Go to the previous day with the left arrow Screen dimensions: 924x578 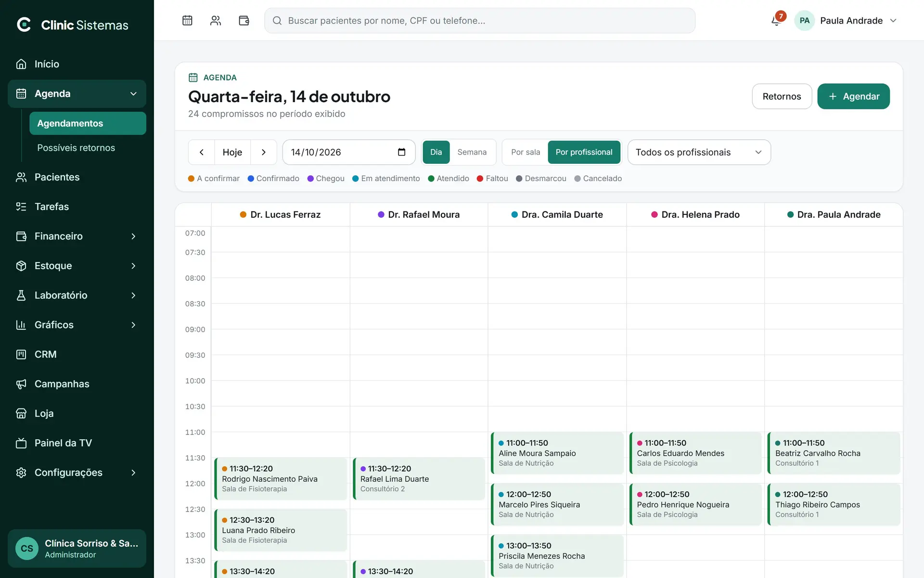coord(202,152)
